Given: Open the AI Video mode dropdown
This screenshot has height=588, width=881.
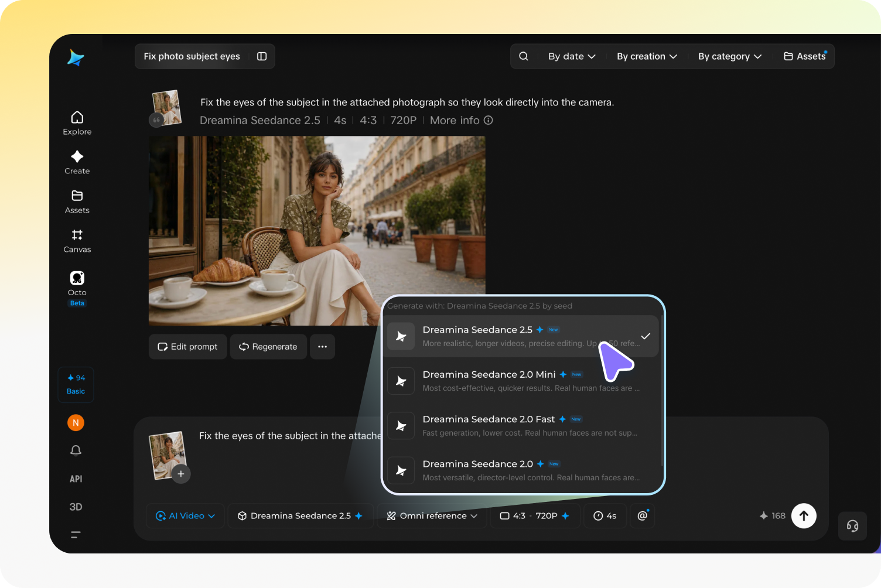Looking at the screenshot, I should (185, 515).
